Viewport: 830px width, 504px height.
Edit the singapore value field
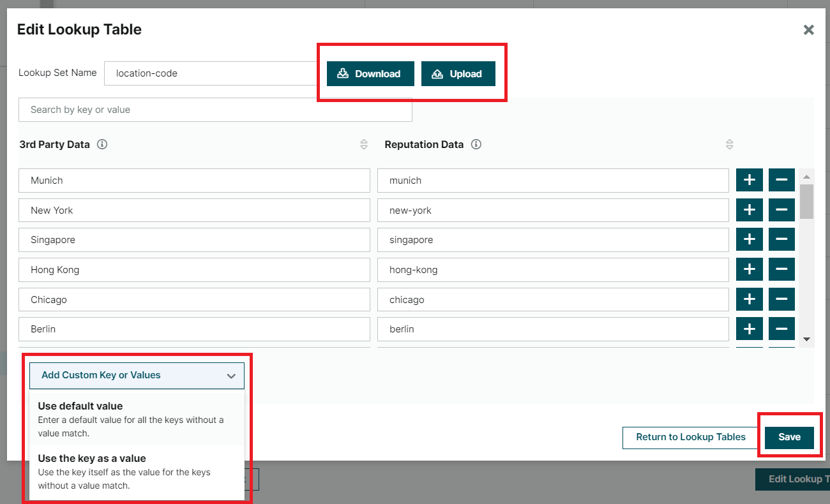pos(553,240)
